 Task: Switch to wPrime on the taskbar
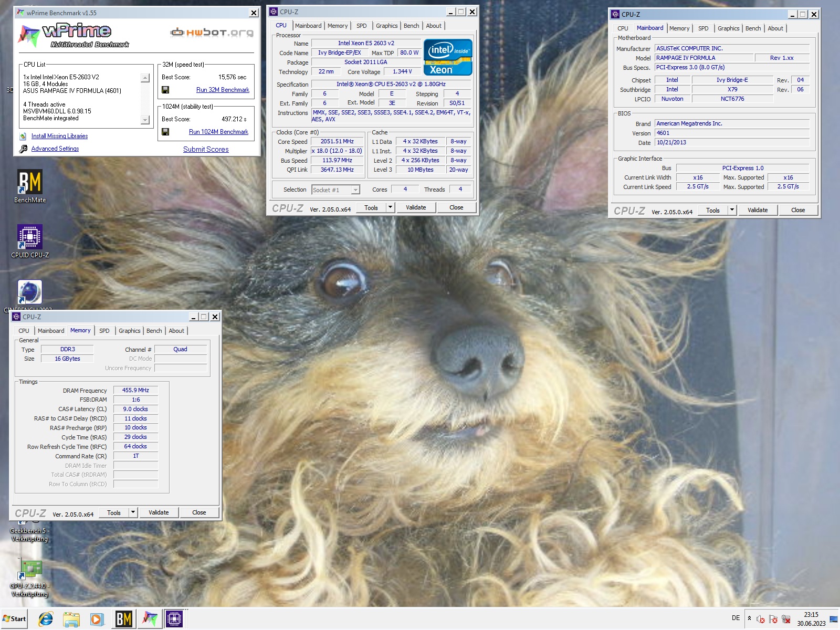tap(149, 619)
